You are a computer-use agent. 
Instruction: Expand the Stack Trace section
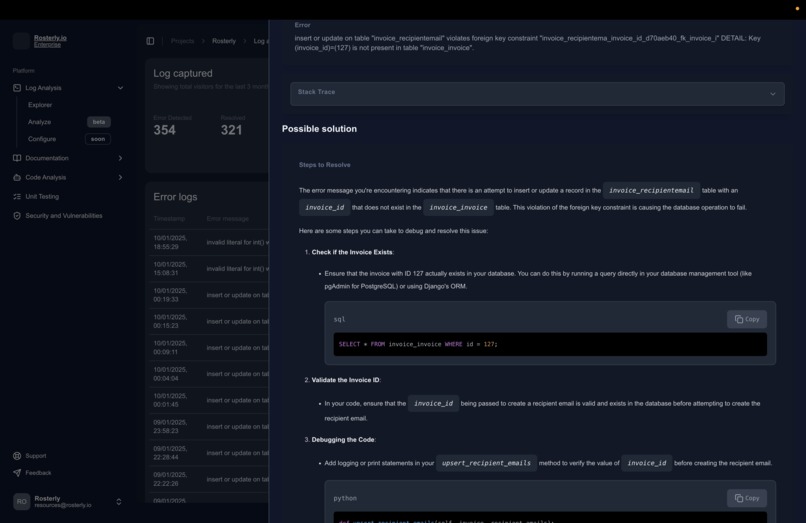(537, 94)
